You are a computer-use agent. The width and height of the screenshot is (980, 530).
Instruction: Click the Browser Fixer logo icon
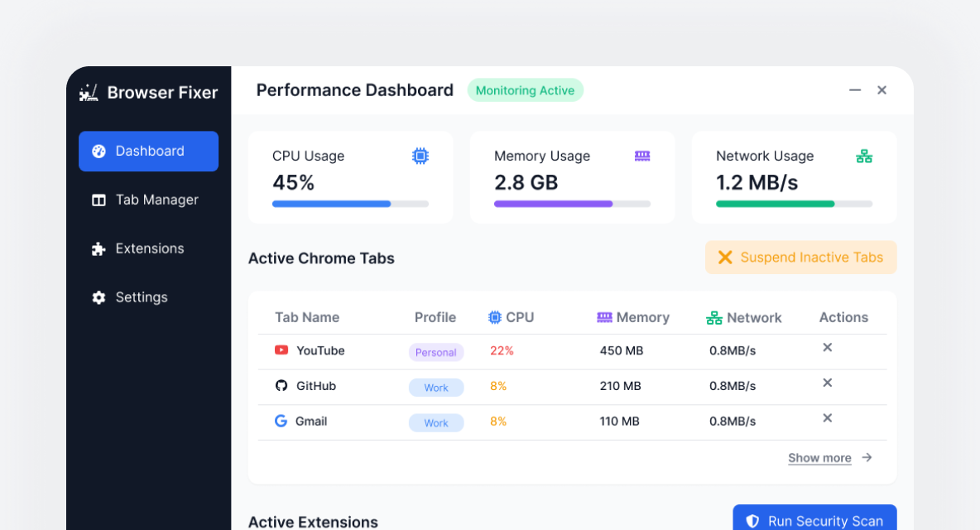point(89,93)
